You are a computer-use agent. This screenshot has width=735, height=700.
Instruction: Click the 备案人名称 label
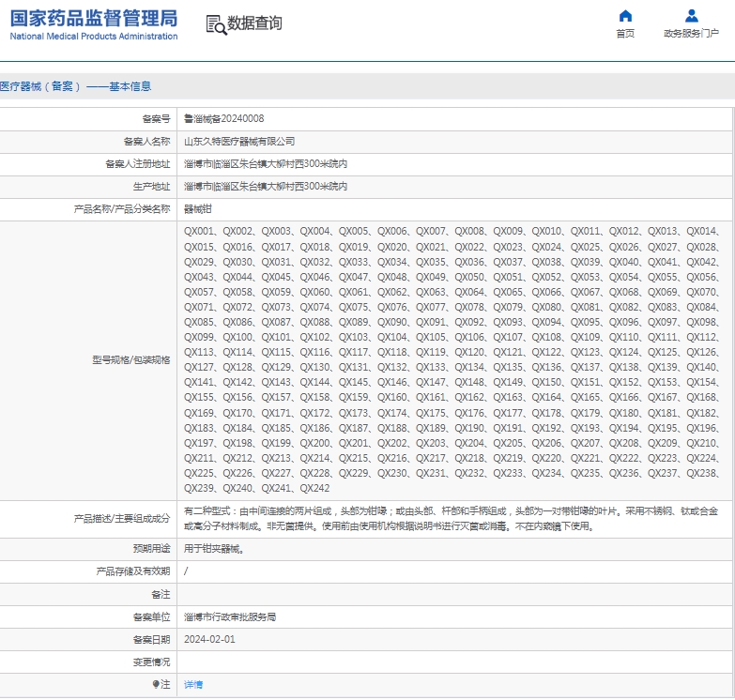[x=146, y=141]
